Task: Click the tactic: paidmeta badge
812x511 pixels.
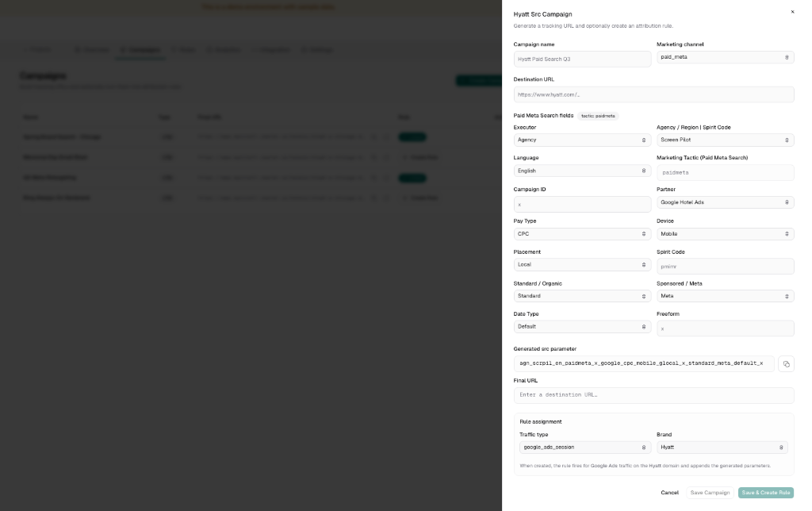Action: 598,116
